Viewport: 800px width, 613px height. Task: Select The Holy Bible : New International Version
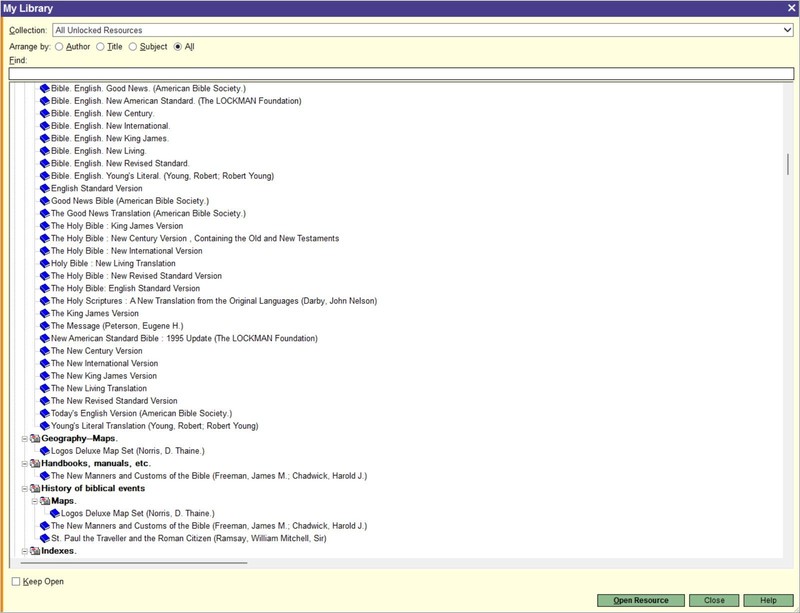pos(127,251)
